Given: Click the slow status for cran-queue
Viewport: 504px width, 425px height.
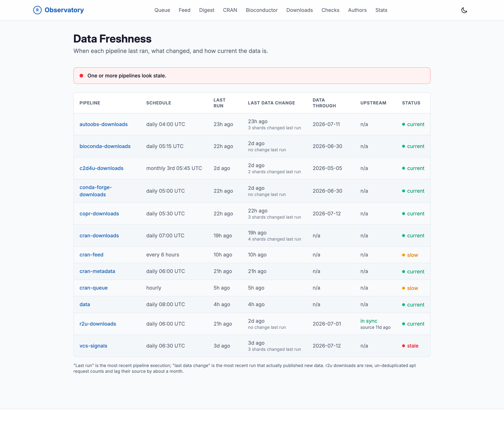Looking at the screenshot, I should click(x=410, y=288).
